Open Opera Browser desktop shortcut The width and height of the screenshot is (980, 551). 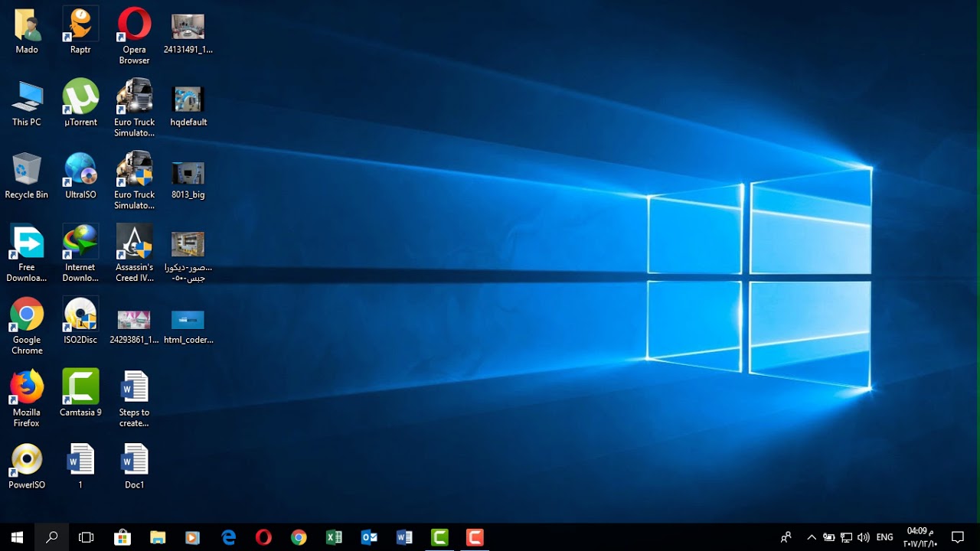coord(134,25)
